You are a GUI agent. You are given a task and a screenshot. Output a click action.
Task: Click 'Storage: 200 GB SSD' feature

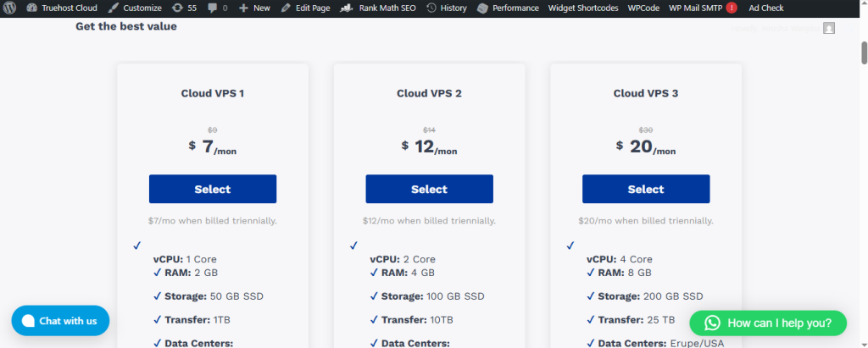coord(645,296)
